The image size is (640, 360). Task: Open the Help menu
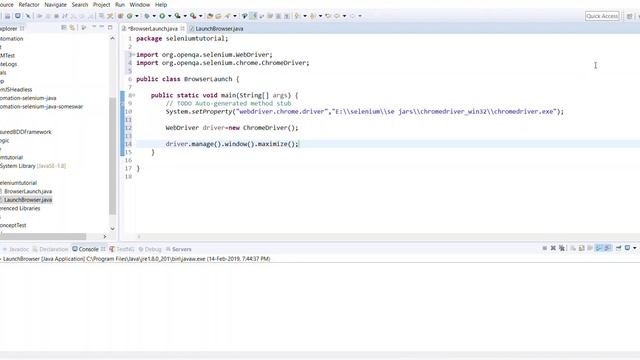(161, 4)
